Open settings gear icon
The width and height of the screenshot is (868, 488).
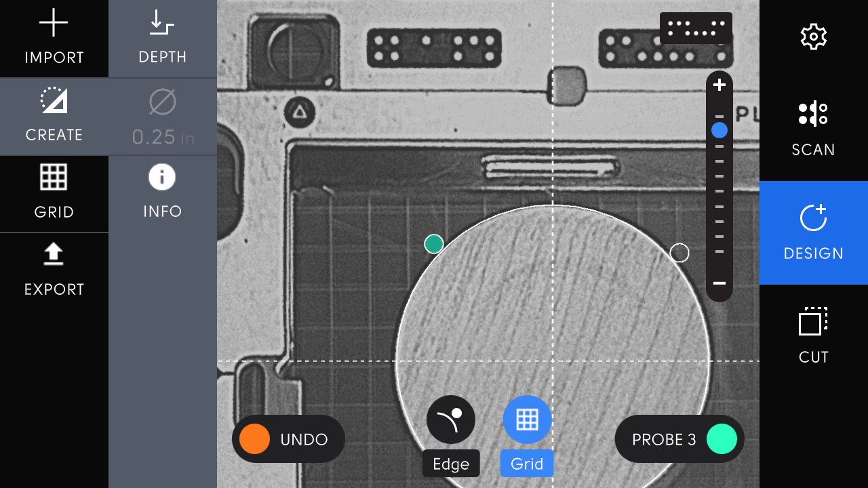click(x=813, y=37)
